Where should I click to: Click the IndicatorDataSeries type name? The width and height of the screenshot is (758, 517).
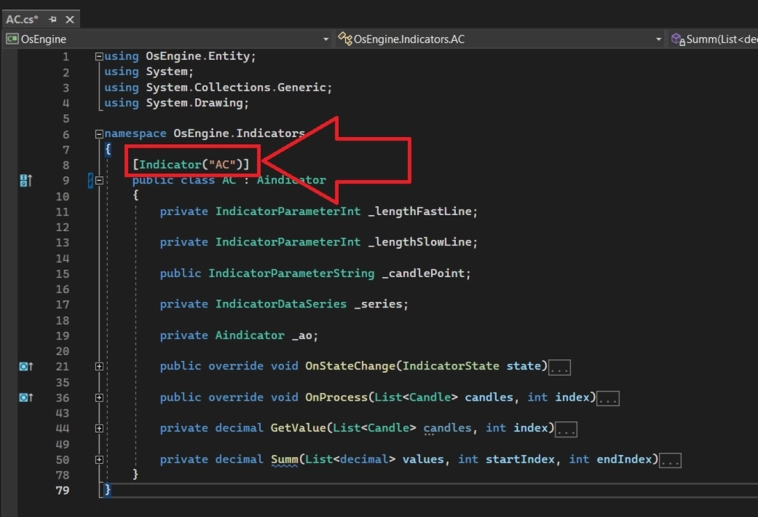pos(281,304)
